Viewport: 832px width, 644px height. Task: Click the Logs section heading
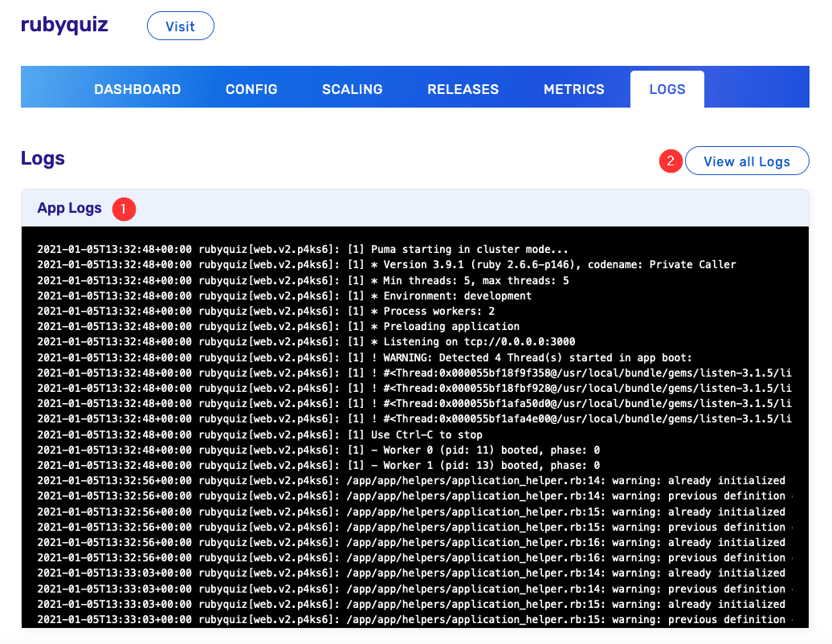click(x=43, y=158)
